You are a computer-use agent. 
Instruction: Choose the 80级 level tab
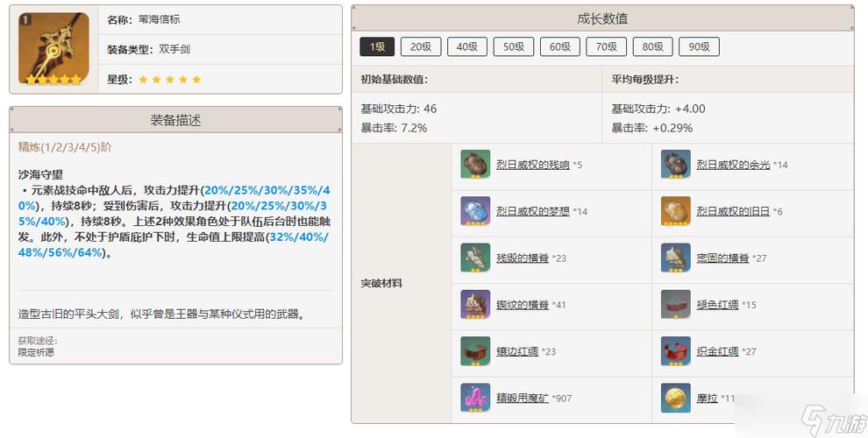point(652,47)
